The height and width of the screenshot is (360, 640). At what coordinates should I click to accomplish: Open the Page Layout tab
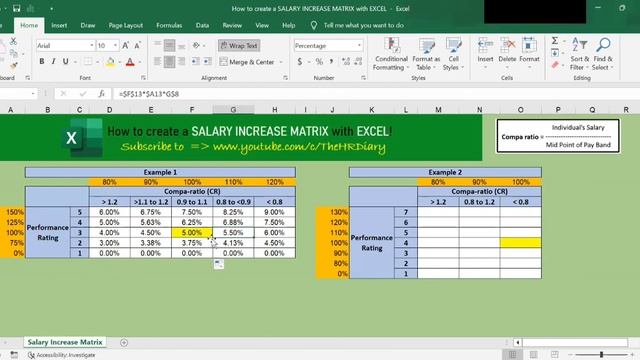[126, 25]
